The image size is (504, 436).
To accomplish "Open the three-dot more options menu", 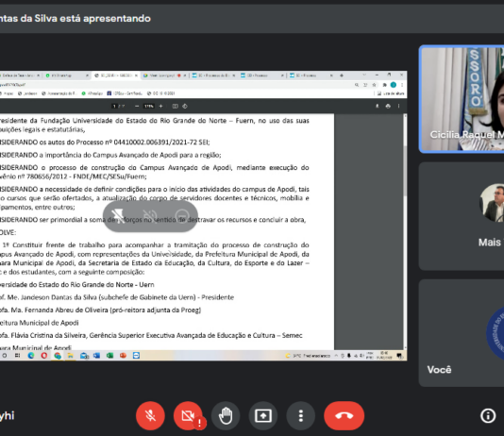I will pyautogui.click(x=300, y=415).
